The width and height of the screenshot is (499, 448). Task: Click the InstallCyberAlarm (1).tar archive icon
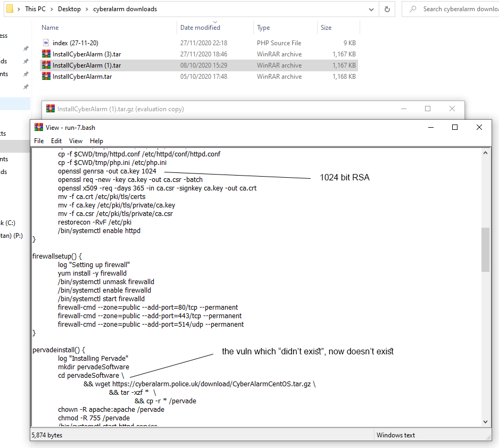pos(46,65)
